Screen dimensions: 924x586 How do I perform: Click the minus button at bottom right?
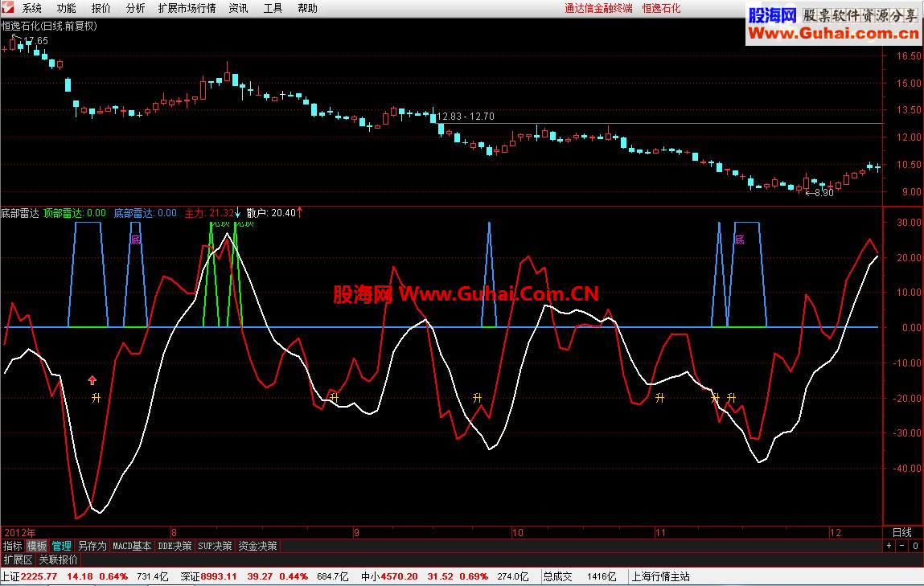(x=902, y=546)
